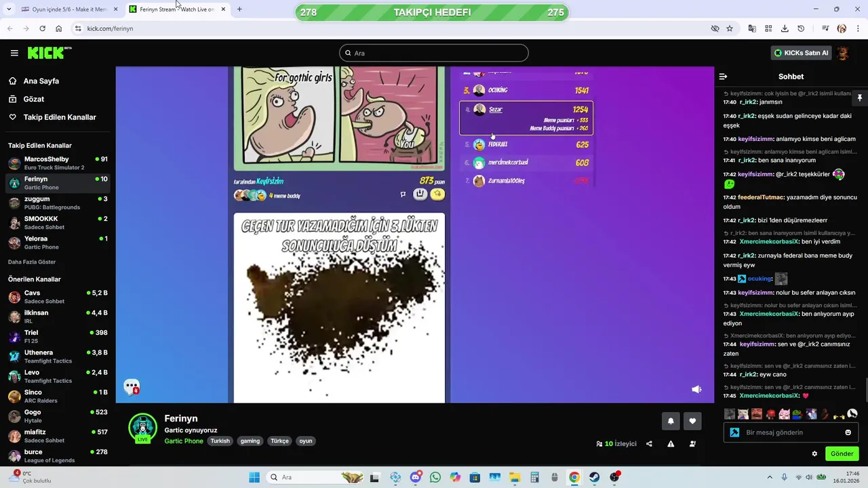
Task: Click the Gartic Phone category link
Action: click(184, 441)
